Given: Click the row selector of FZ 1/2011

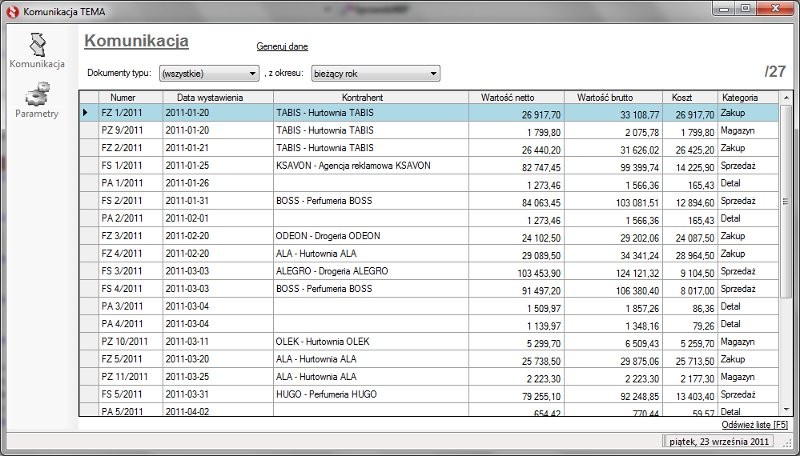Looking at the screenshot, I should click(87, 114).
